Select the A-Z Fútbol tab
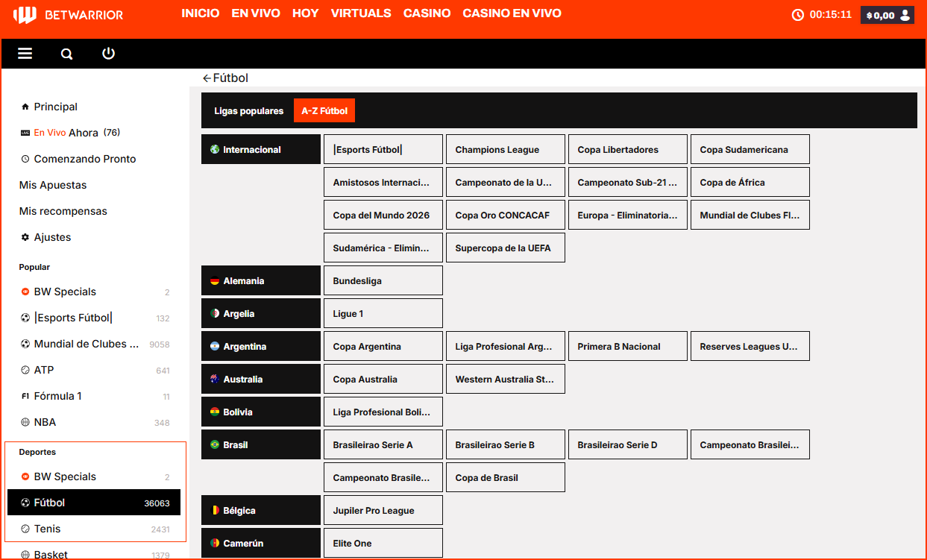 [324, 110]
